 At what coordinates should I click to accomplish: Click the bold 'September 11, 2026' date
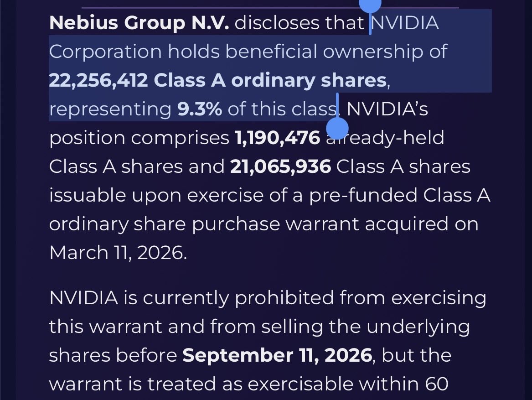[x=277, y=355]
